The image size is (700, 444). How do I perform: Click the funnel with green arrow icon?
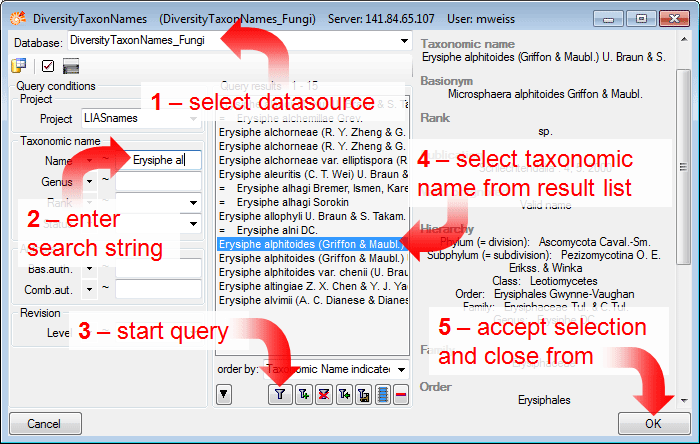point(346,395)
